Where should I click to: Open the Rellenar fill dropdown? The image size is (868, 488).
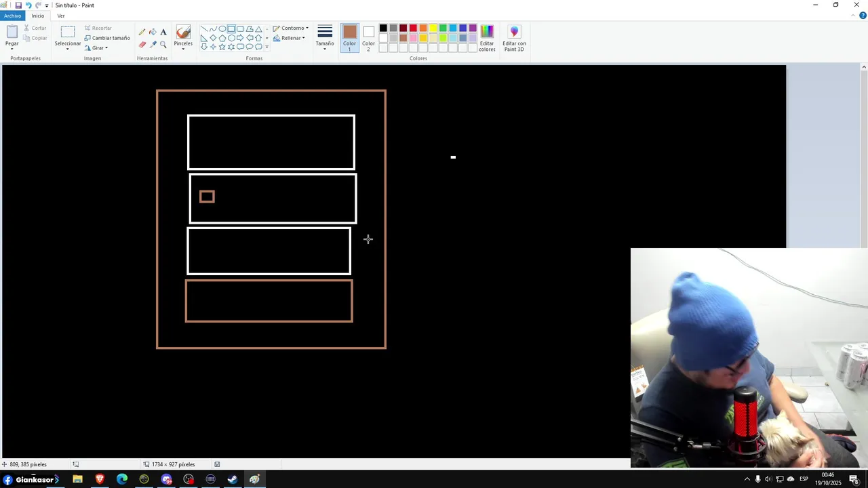289,38
